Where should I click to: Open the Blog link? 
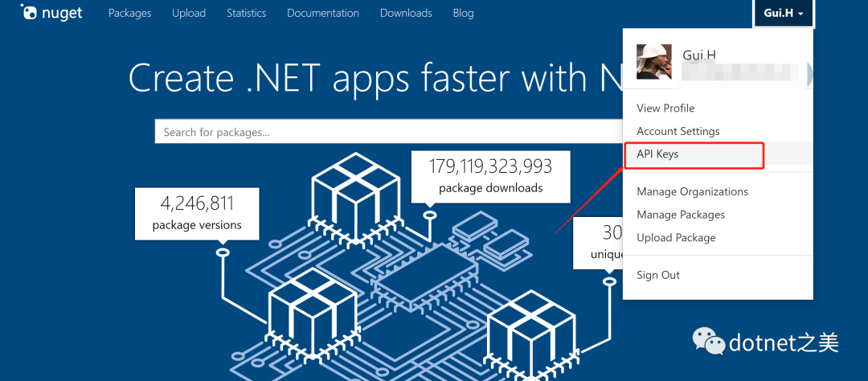[463, 14]
